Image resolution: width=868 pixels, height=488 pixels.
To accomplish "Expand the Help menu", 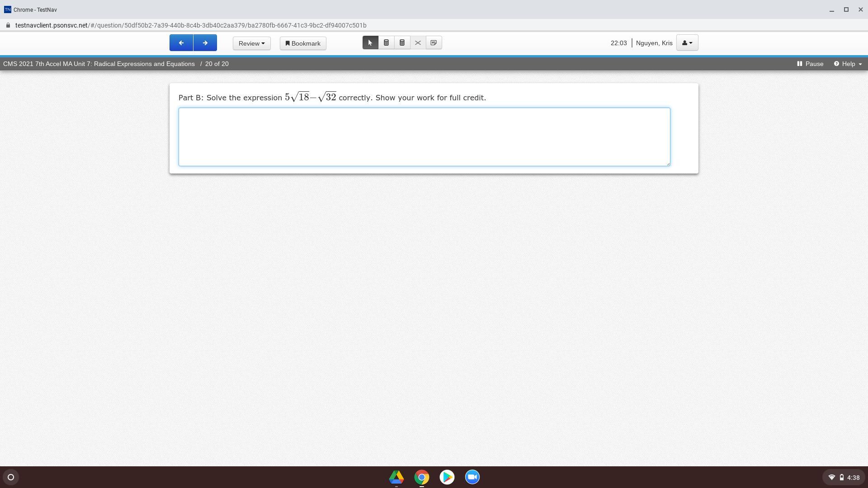I will (x=848, y=64).
